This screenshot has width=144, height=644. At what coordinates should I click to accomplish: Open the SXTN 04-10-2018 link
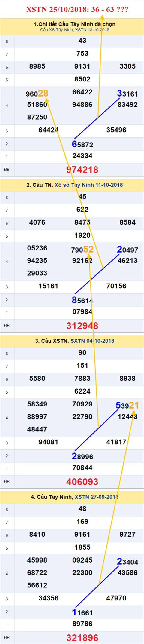(x=92, y=341)
